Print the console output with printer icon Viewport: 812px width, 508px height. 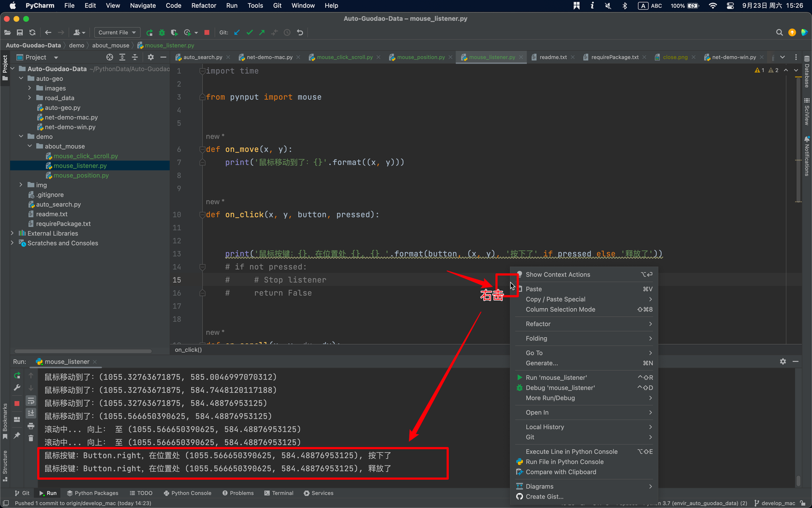(x=31, y=426)
